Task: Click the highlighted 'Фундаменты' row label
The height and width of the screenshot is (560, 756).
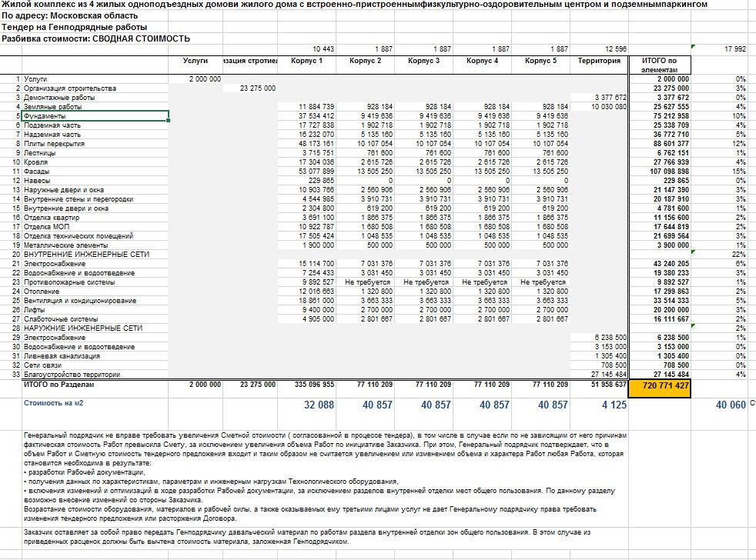Action: pyautogui.click(x=95, y=115)
